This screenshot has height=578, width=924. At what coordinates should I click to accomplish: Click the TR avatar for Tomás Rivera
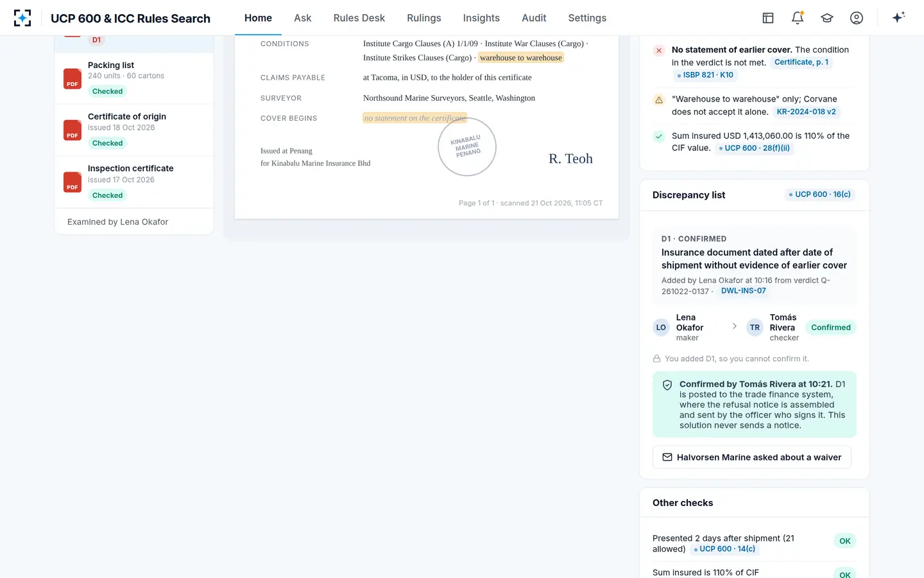[x=755, y=328]
